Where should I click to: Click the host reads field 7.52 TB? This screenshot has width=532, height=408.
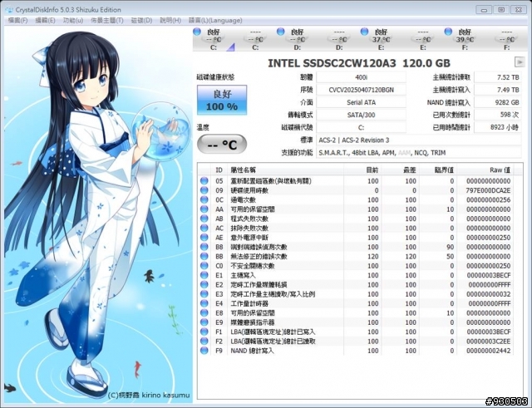click(498, 77)
